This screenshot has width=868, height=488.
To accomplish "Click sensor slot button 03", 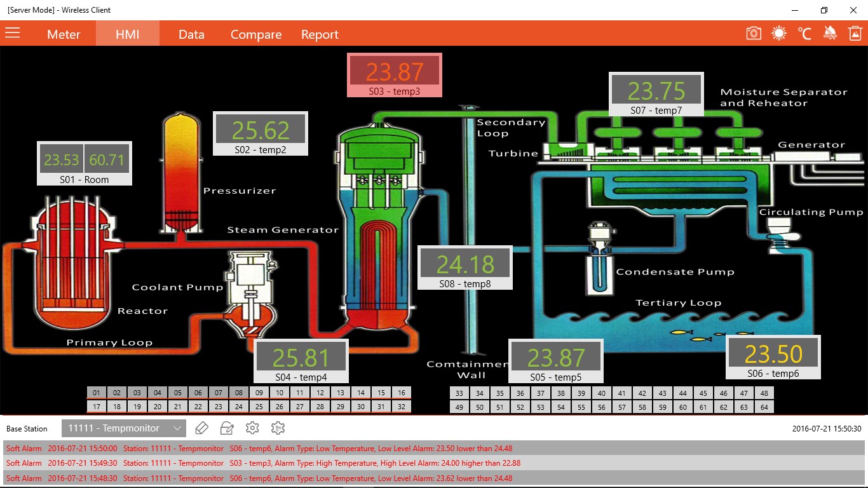I will pos(137,393).
